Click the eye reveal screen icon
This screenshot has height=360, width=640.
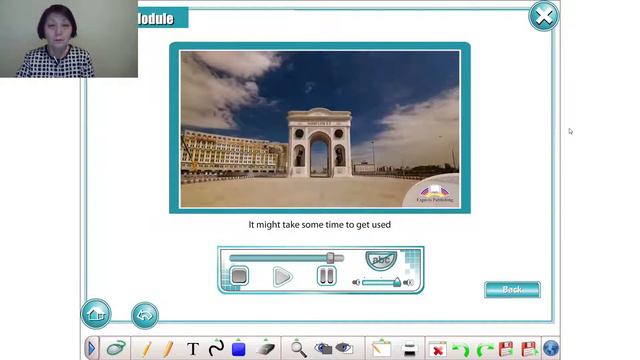coord(344,348)
